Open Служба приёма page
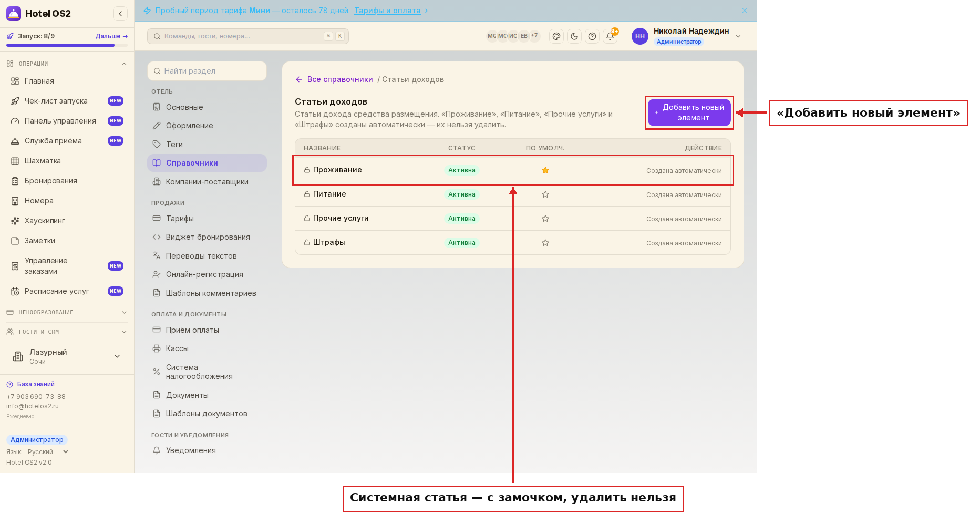Image resolution: width=980 pixels, height=524 pixels. tap(67, 141)
